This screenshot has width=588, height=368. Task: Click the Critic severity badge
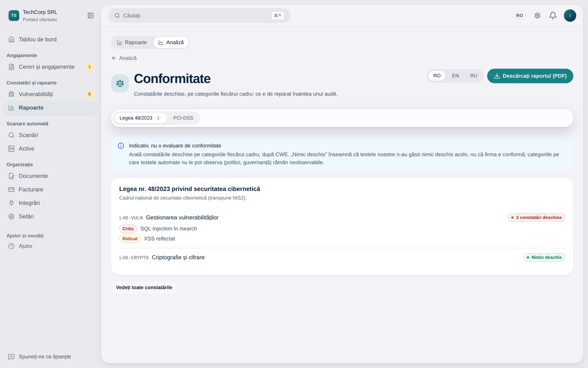128,229
